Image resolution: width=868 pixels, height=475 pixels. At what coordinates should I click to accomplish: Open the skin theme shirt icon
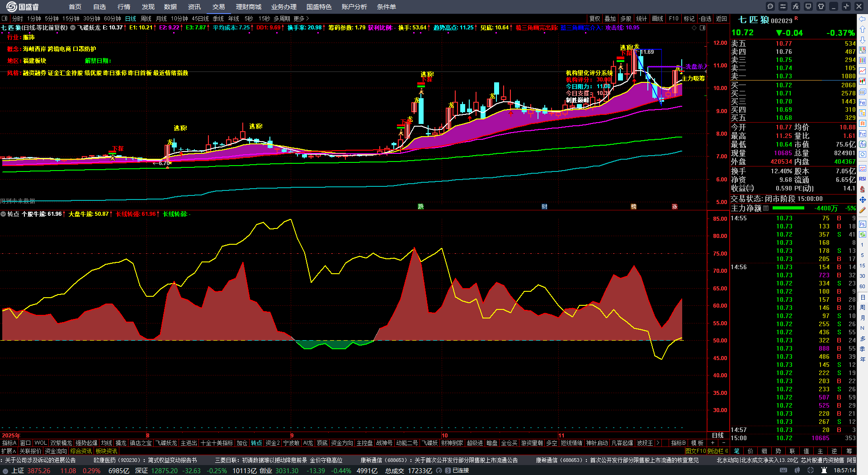click(x=821, y=6)
